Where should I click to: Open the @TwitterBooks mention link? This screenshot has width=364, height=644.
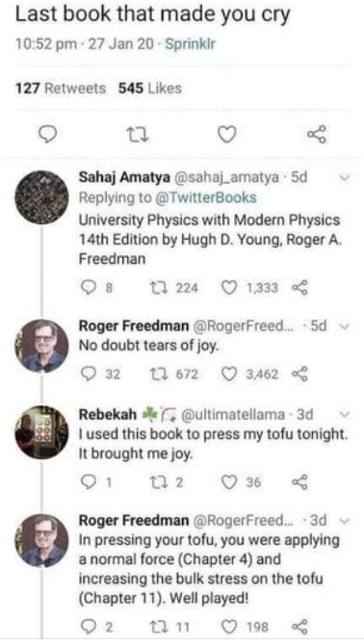[x=205, y=198]
